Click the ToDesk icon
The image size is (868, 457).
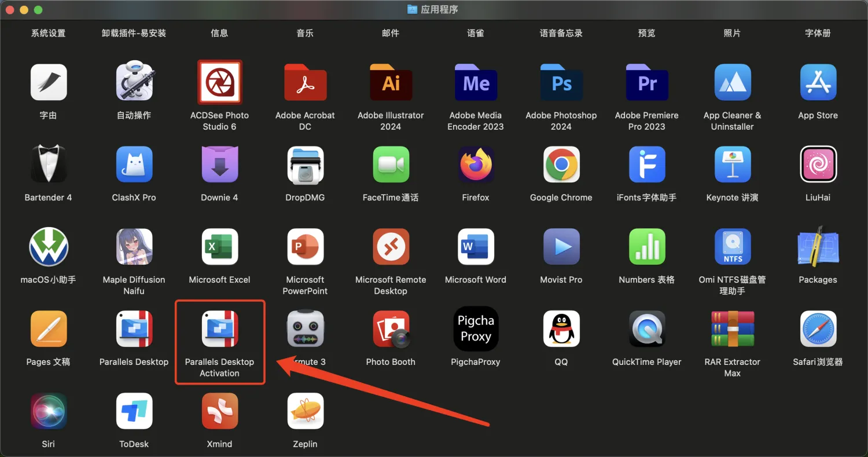click(x=134, y=411)
